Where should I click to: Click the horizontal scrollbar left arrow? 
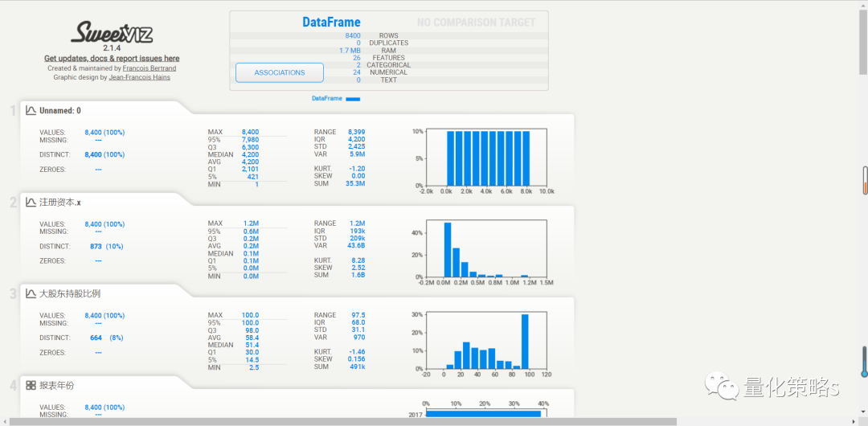(5, 422)
